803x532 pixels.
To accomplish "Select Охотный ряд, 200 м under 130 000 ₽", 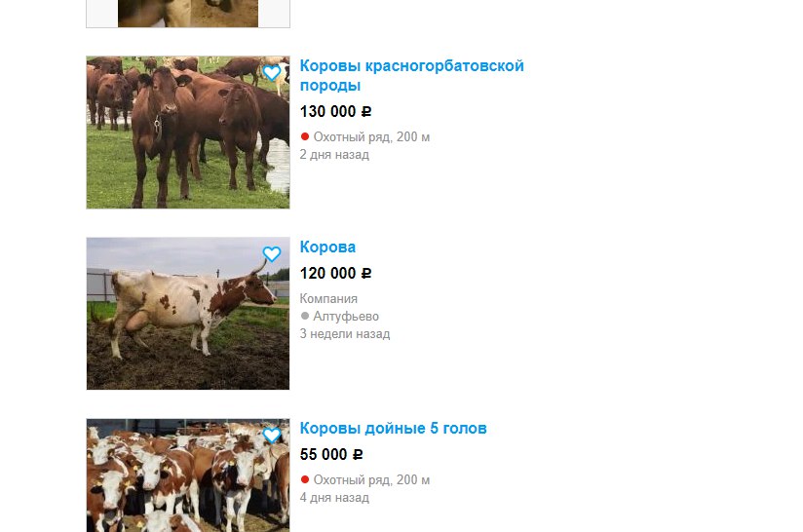I will (372, 136).
